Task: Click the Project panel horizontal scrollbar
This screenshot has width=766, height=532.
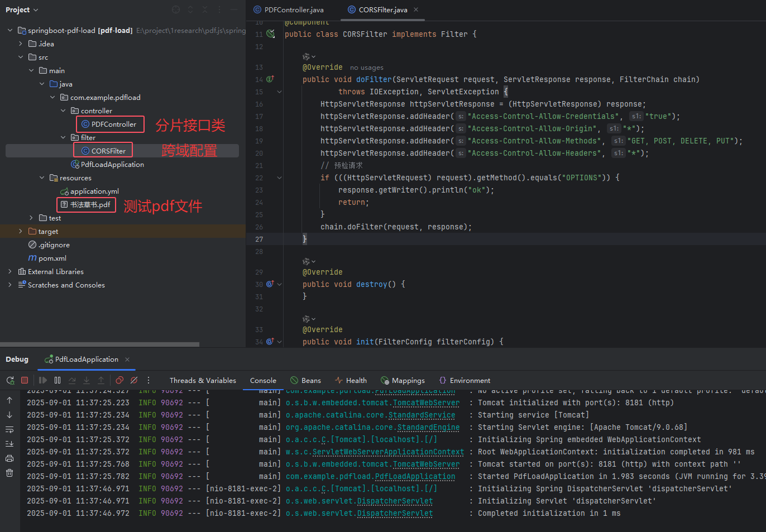Action: (99, 344)
